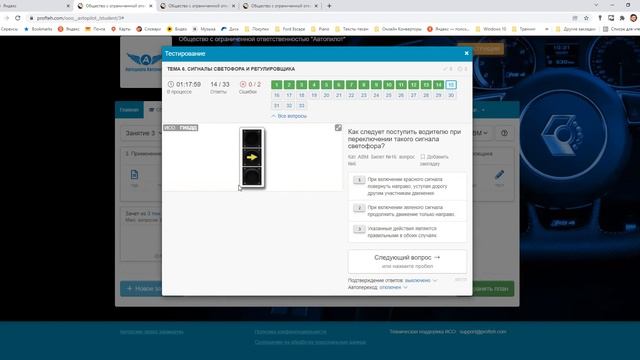Image resolution: width=640 pixels, height=360 pixels.
Task: Close the Тестирование dialog with the X
Action: point(467,53)
